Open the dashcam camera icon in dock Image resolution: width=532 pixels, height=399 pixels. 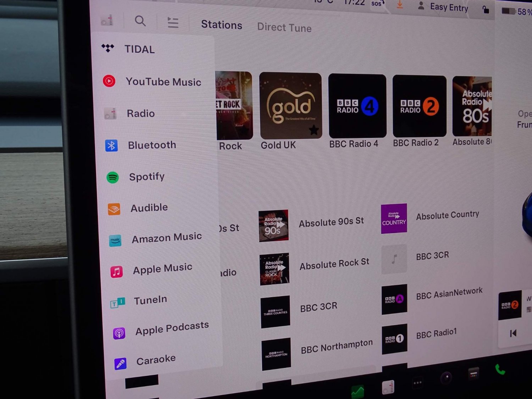(x=446, y=377)
